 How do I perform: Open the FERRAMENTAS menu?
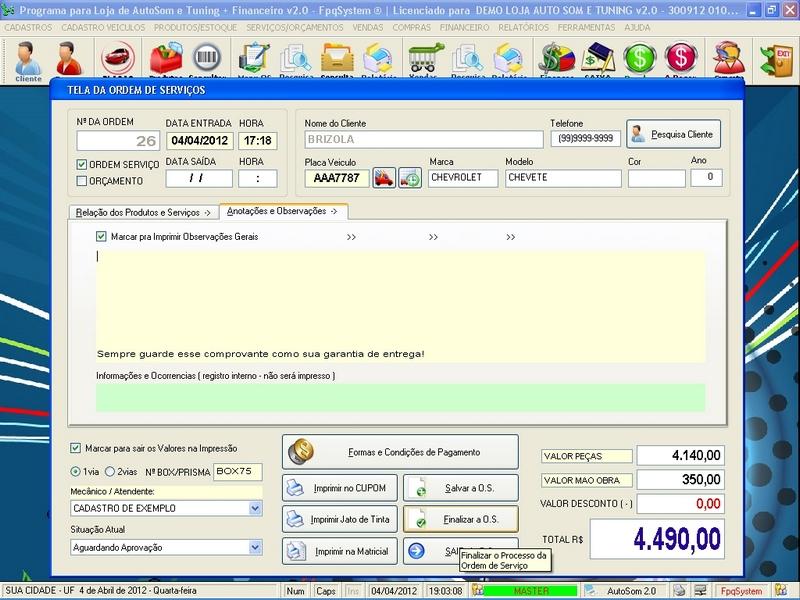coord(586,28)
